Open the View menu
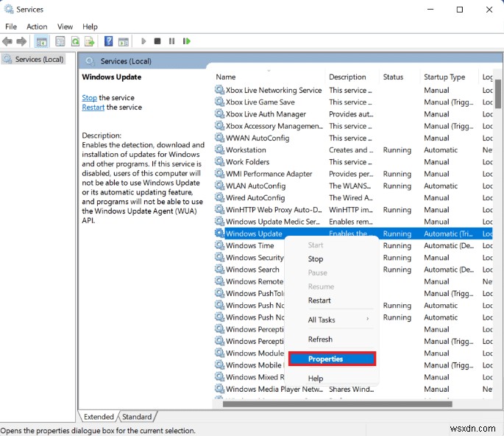This screenshot has width=504, height=436. tap(66, 27)
